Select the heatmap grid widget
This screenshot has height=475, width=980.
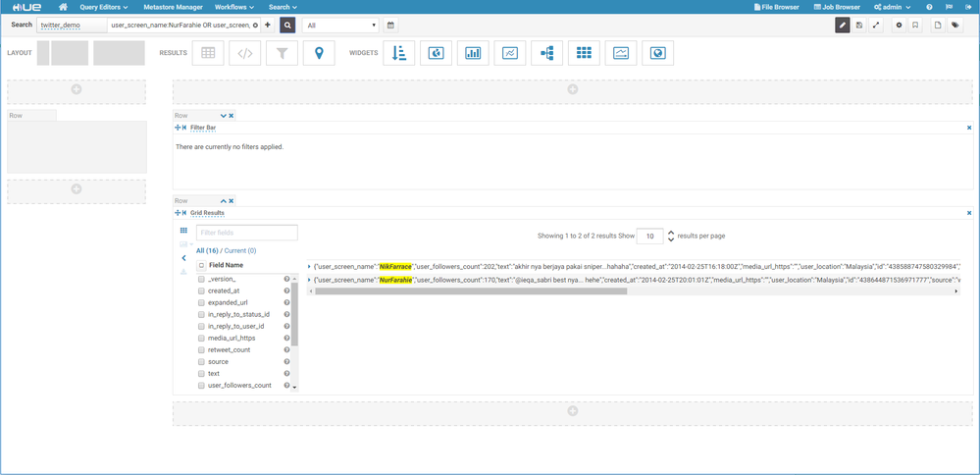click(x=584, y=53)
